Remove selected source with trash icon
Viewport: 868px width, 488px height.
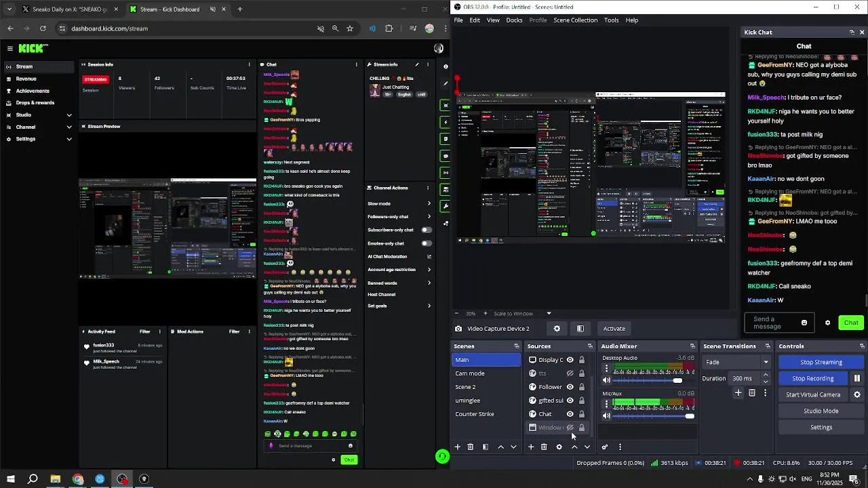pyautogui.click(x=544, y=447)
